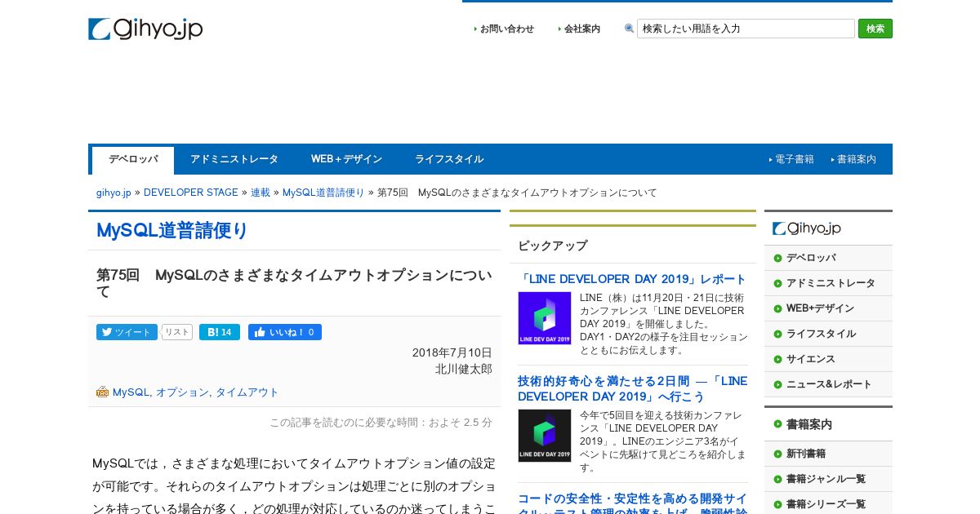Open 電子書籍 in the blue navigation bar
980x514 pixels.
(x=795, y=159)
